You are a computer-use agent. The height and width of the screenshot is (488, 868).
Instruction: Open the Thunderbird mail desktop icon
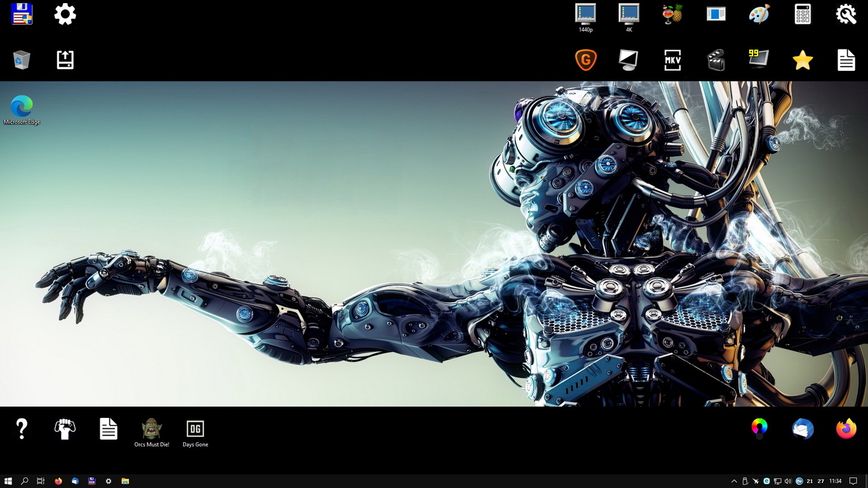click(x=803, y=429)
